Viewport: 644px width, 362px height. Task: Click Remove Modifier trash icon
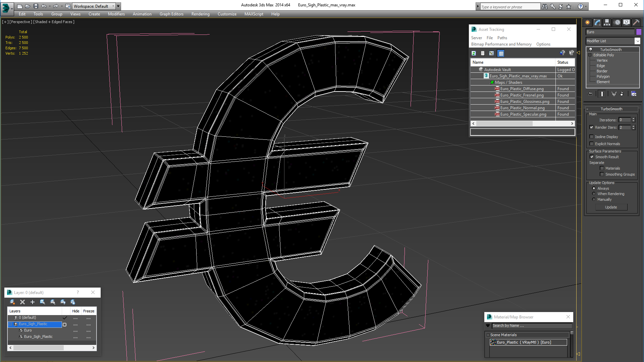point(622,94)
